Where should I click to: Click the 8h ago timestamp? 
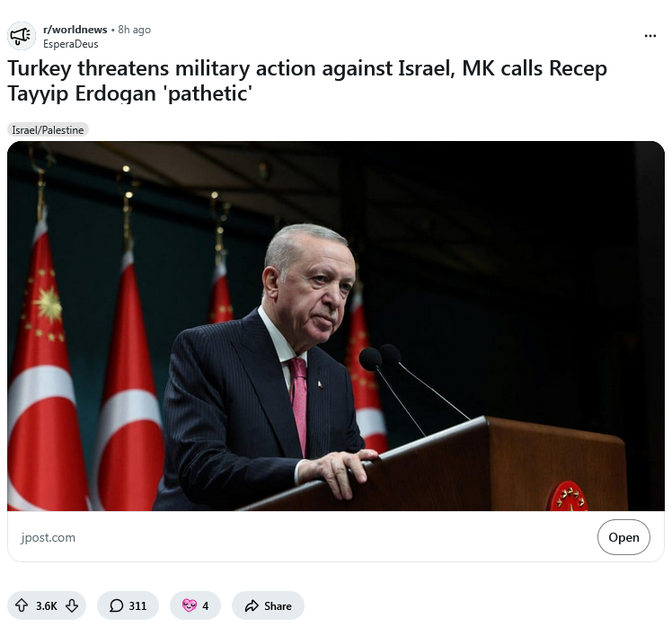click(134, 29)
